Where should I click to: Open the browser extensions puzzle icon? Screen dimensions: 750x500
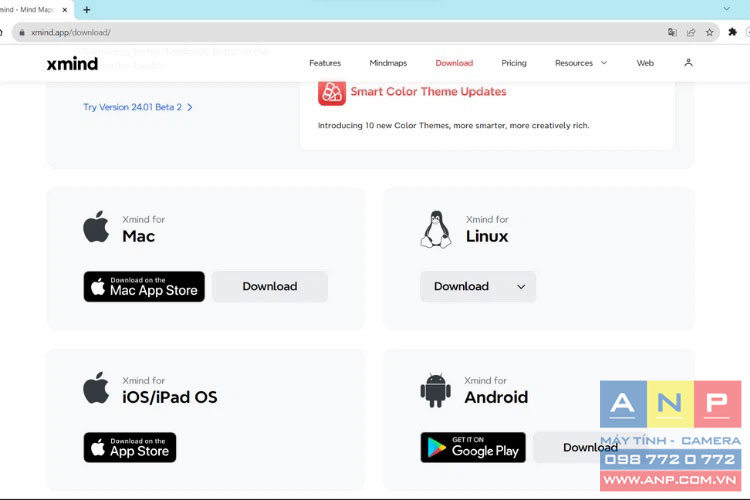[732, 32]
